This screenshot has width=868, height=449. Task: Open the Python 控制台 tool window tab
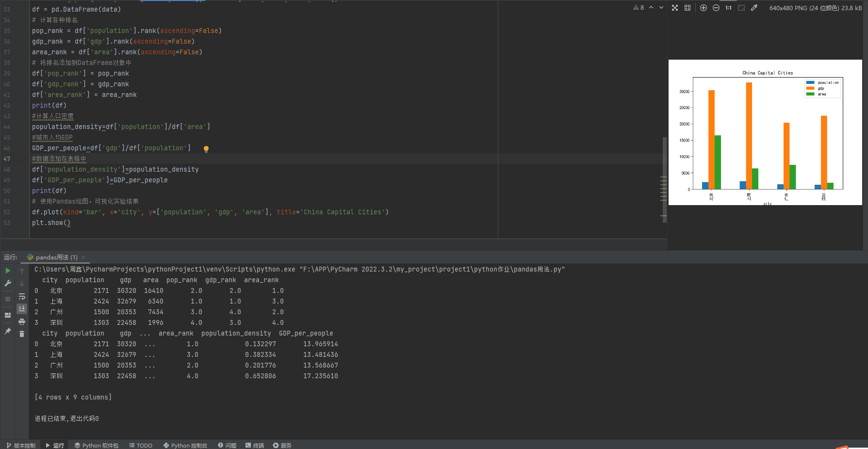tap(185, 445)
